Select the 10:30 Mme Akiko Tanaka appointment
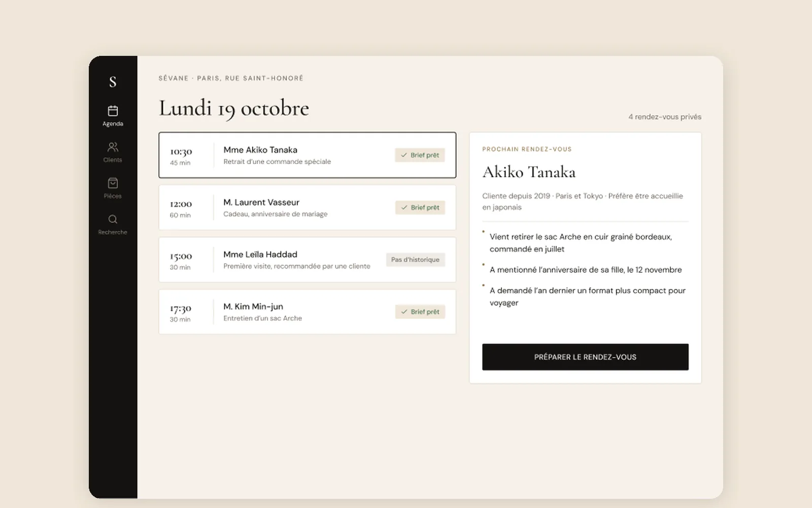Image resolution: width=812 pixels, height=508 pixels. click(307, 155)
